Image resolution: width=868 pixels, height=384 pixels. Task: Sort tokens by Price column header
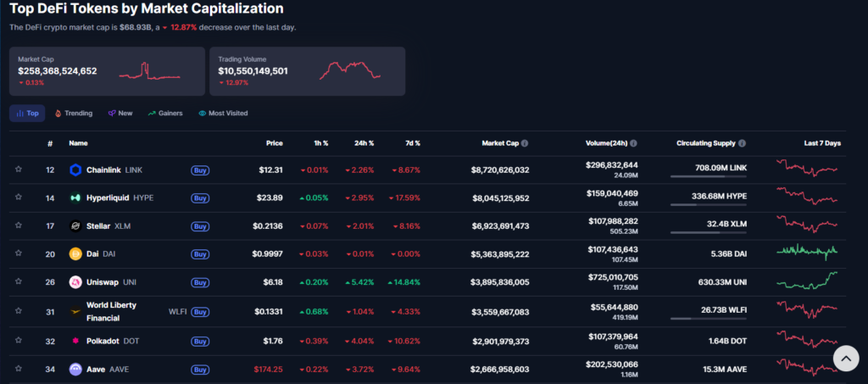click(x=274, y=143)
